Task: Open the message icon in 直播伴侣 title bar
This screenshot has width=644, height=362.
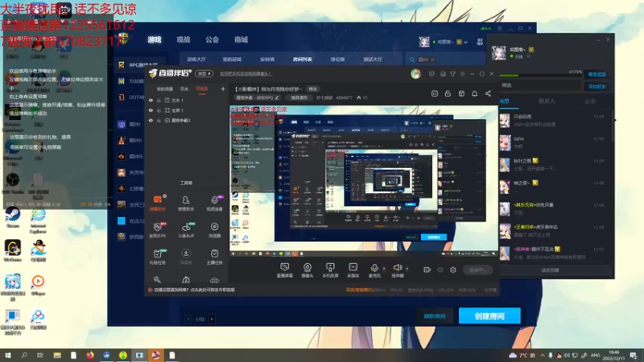Action: [x=431, y=74]
